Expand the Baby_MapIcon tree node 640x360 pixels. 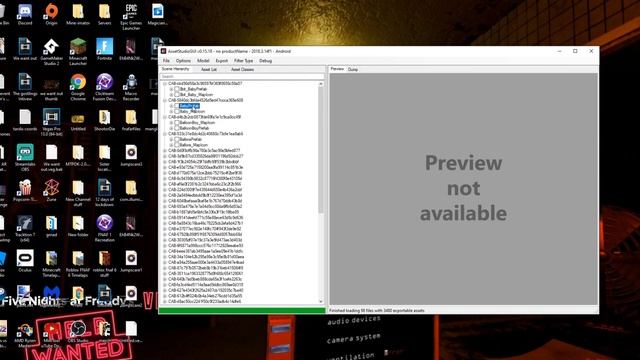171,111
